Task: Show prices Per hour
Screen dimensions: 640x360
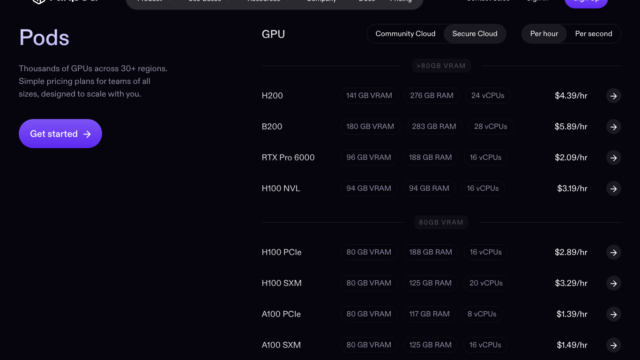Action: [544, 34]
